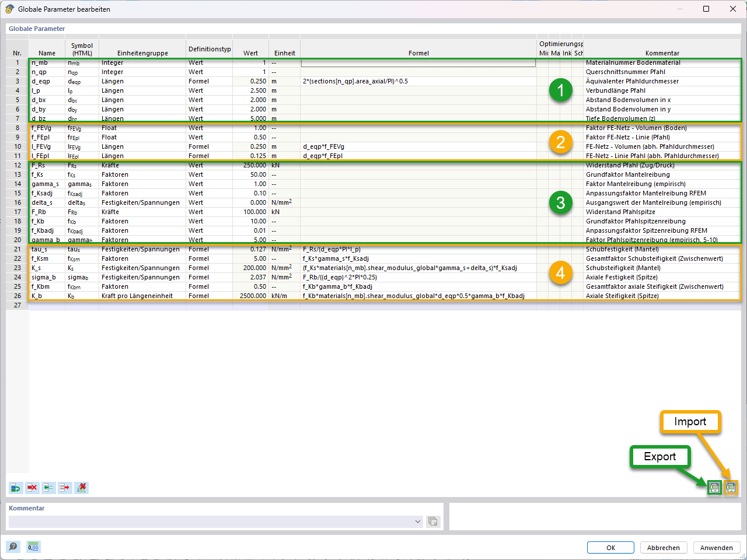The image size is (747, 560).
Task: Click the formula F_Rs/(d_eqp*PI*l_p)
Action: pyautogui.click(x=331, y=249)
